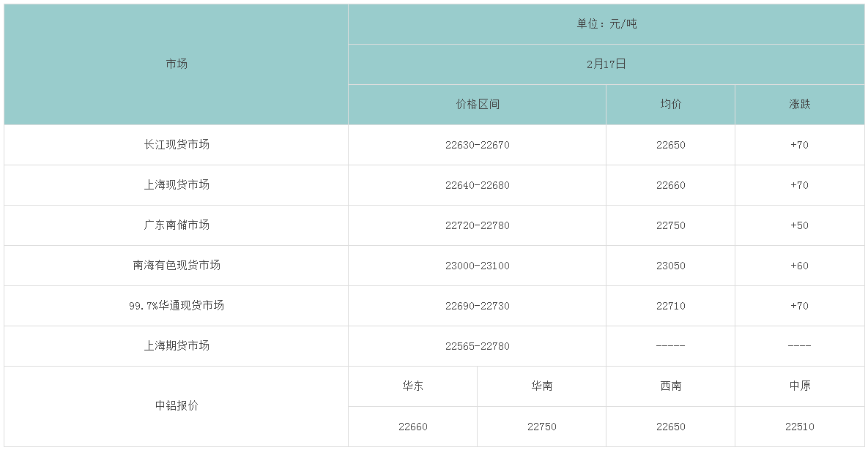Click the 广东南储市场 row label

pyautogui.click(x=177, y=225)
